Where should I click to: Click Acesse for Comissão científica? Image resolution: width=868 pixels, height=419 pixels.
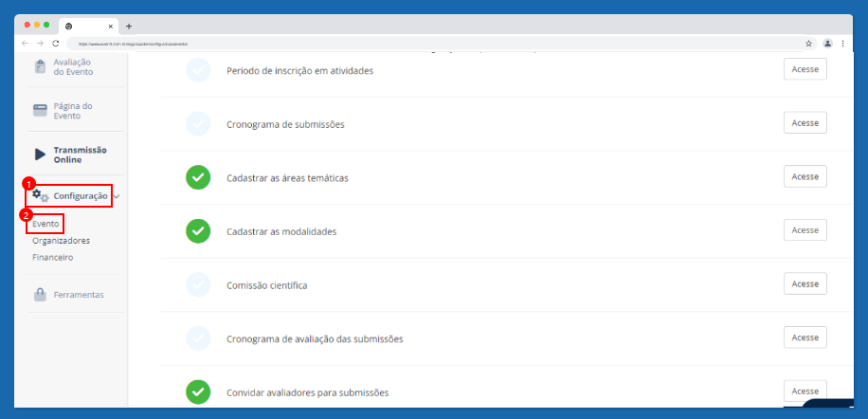(x=805, y=284)
